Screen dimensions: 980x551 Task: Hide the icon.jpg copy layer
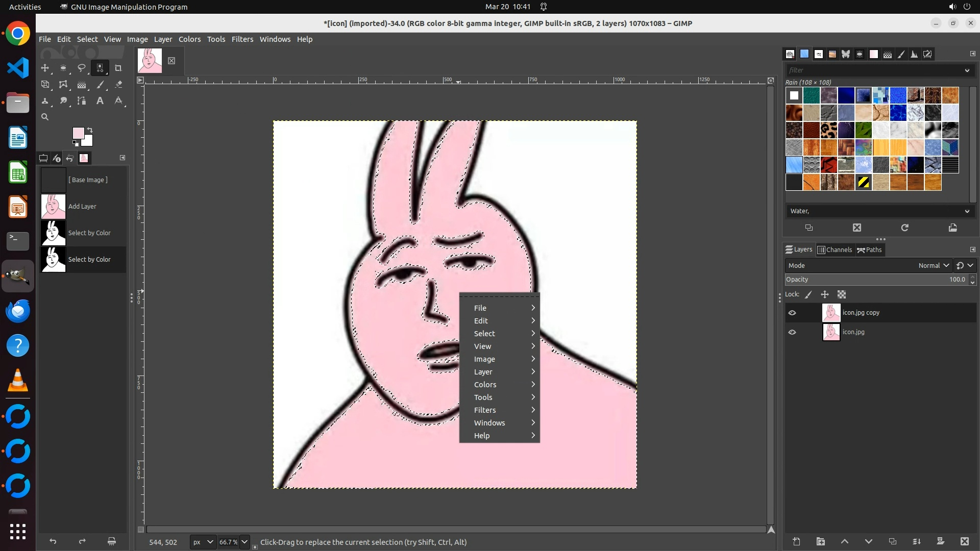[x=792, y=313]
